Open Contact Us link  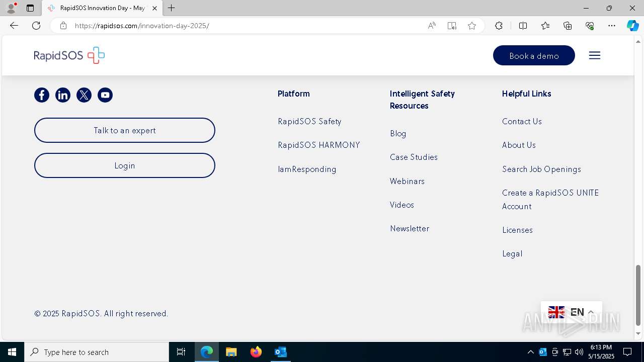[522, 121]
